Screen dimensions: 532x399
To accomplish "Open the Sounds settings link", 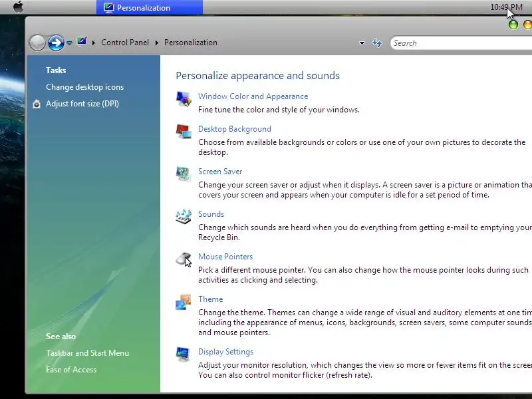I will [x=211, y=214].
